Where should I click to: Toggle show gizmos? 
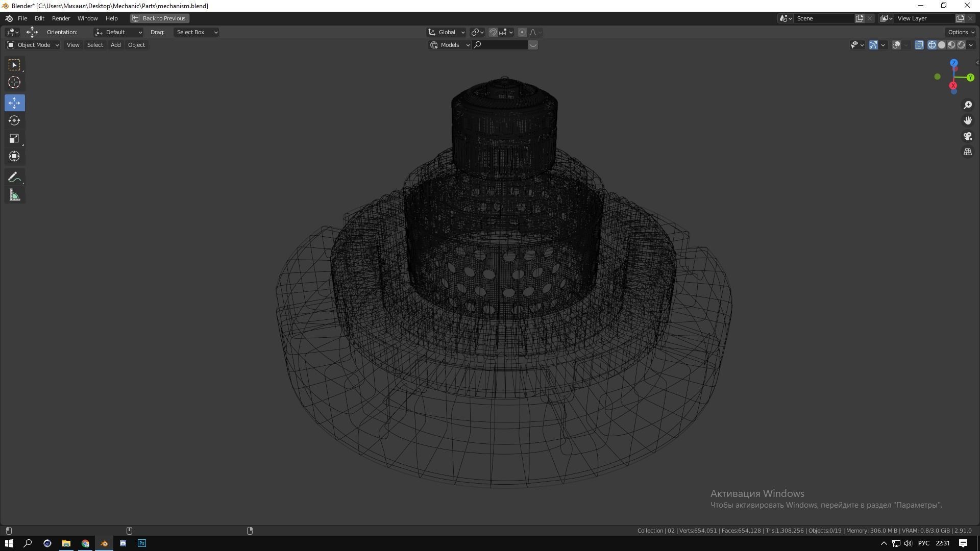[x=873, y=45]
